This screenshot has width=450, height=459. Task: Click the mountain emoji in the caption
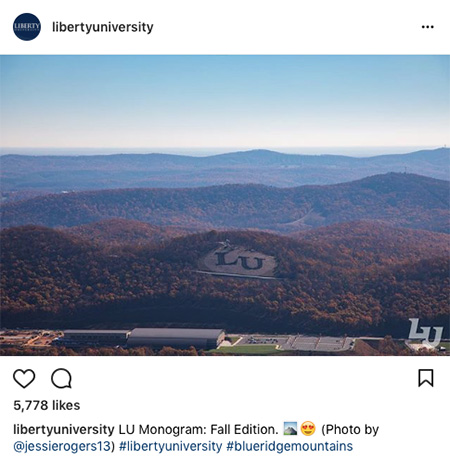tap(290, 429)
